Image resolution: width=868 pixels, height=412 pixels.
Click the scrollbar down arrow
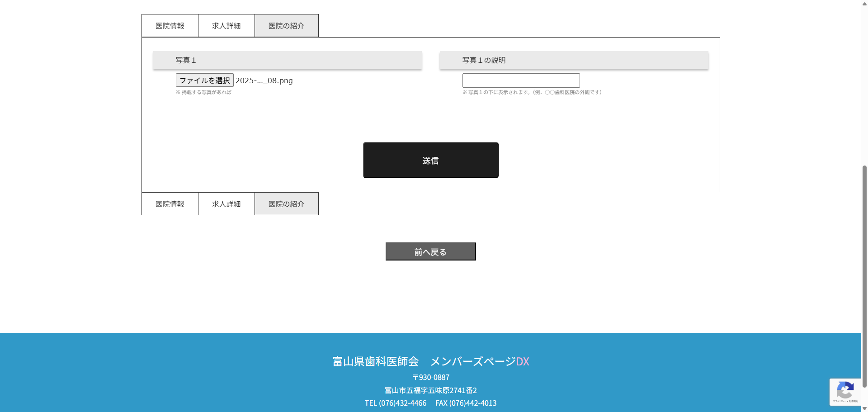(x=864, y=408)
